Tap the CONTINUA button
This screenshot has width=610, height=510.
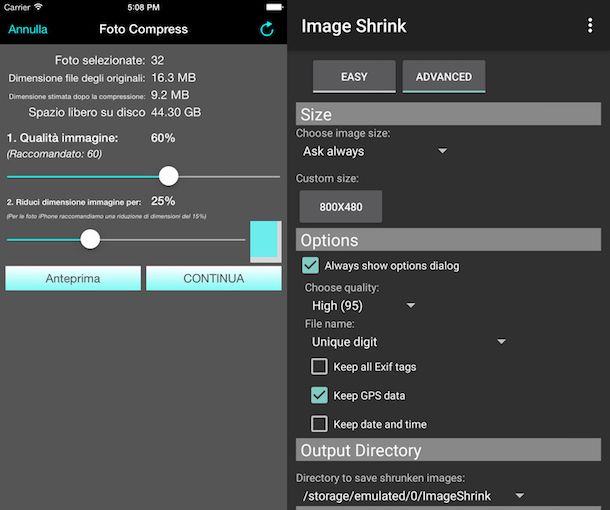click(214, 278)
